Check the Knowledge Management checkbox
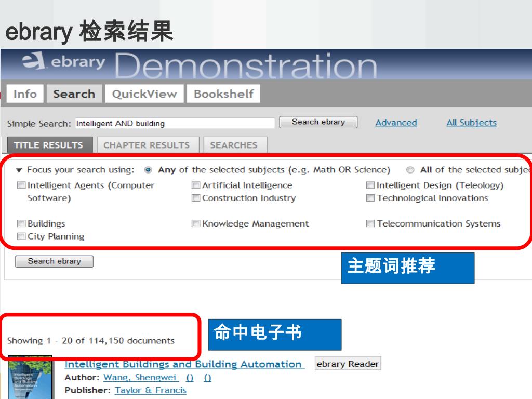 tap(196, 223)
